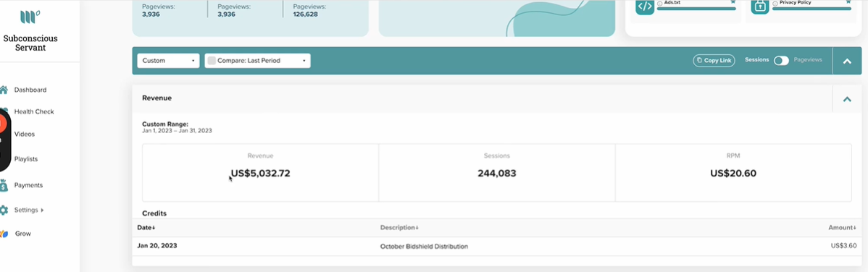Click the star on Privacy Policy card
868x272 pixels.
[x=848, y=1]
